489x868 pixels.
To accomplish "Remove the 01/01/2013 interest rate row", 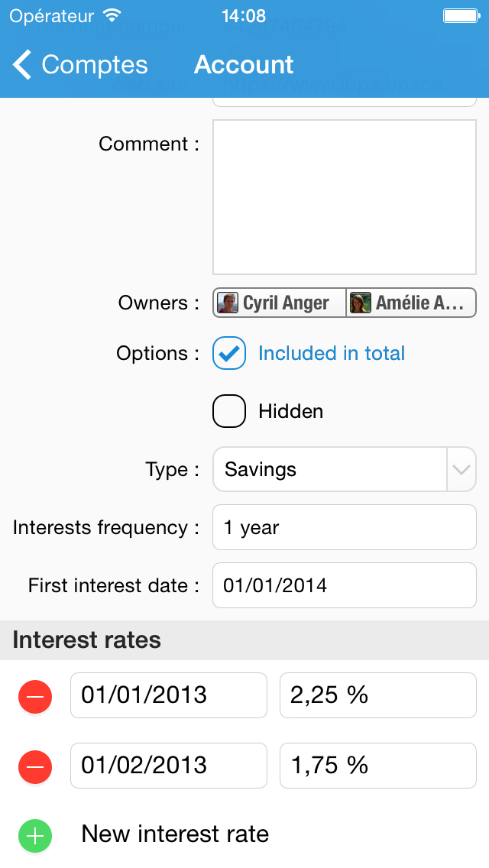I will 34,696.
